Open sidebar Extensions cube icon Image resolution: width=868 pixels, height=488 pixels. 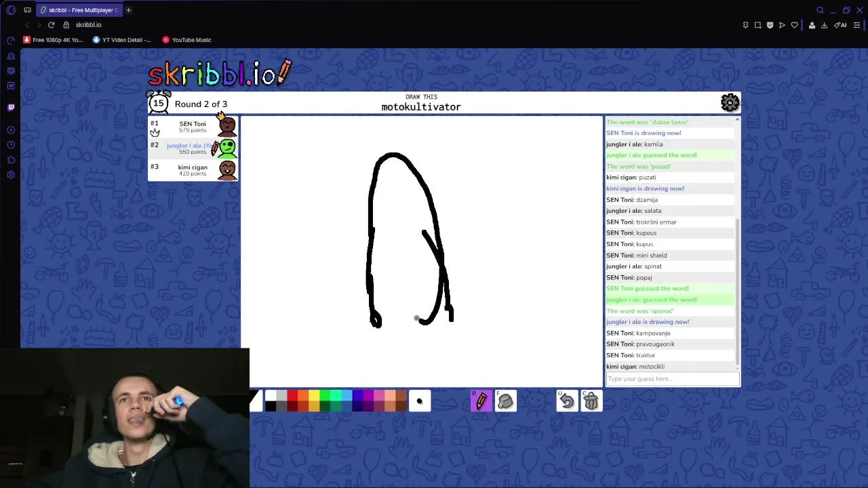[x=11, y=160]
